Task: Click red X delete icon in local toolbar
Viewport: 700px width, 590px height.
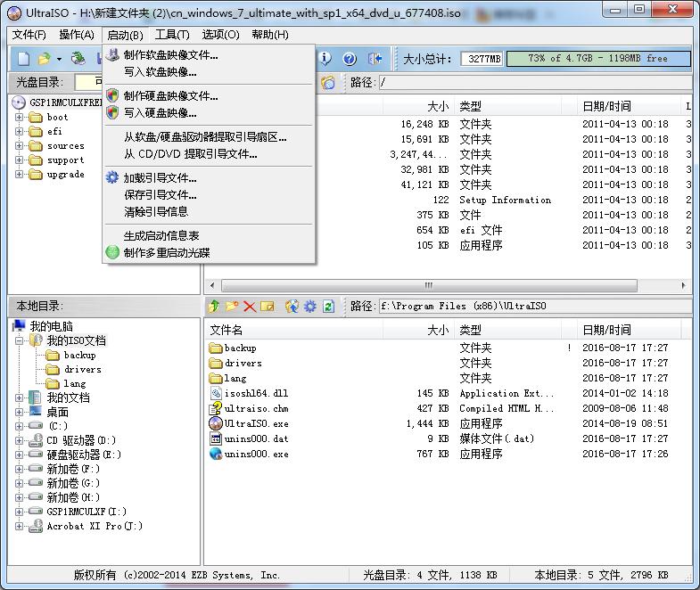Action: [250, 307]
